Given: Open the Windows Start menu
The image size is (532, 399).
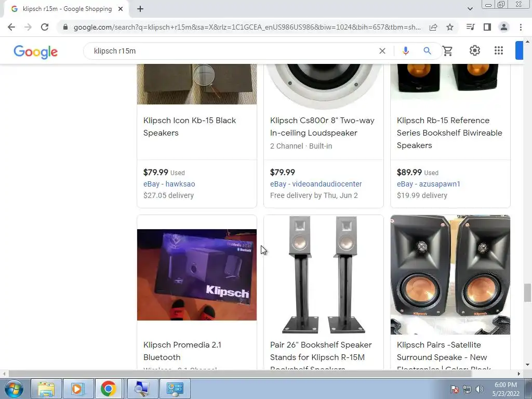Looking at the screenshot, I should (14, 389).
